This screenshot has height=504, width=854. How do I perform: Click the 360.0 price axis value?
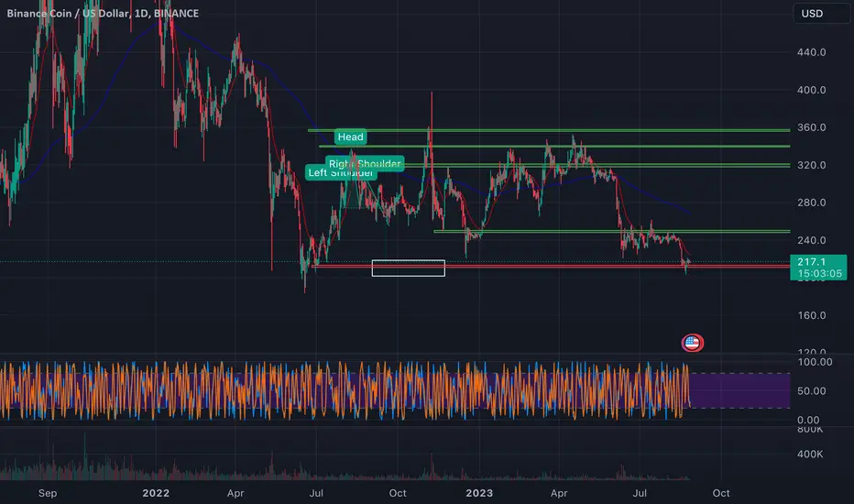[812, 127]
